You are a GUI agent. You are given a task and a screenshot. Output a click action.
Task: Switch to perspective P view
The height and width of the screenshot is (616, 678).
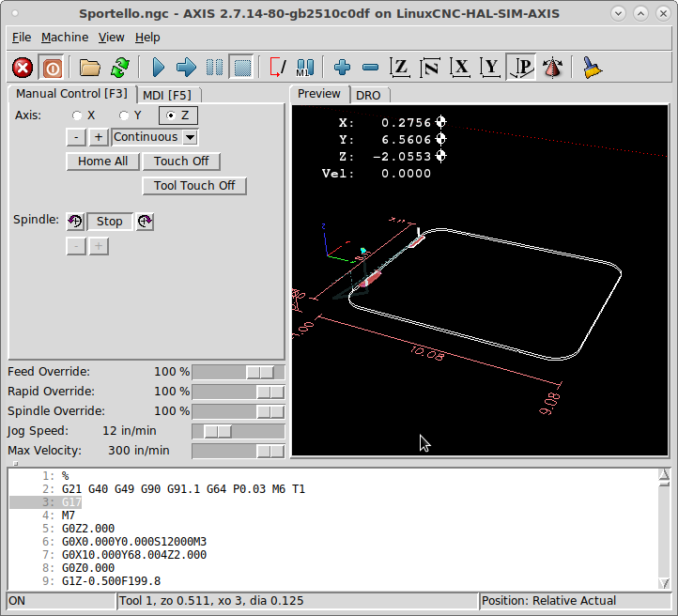point(521,68)
